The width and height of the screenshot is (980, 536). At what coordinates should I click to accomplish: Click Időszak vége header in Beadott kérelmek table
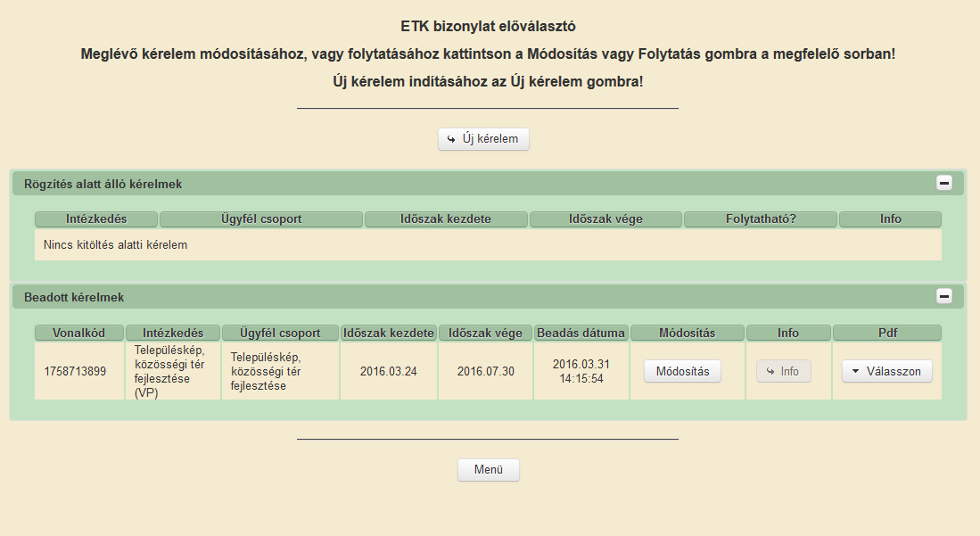pos(486,333)
